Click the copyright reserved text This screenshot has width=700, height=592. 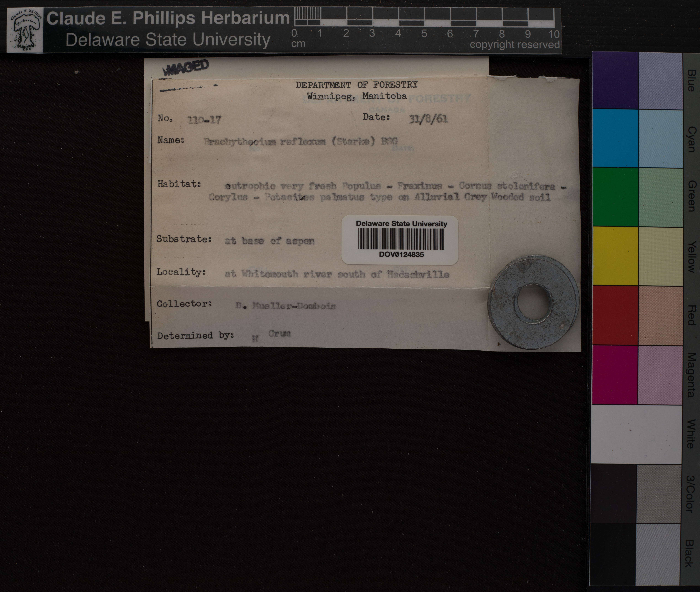[x=514, y=45]
